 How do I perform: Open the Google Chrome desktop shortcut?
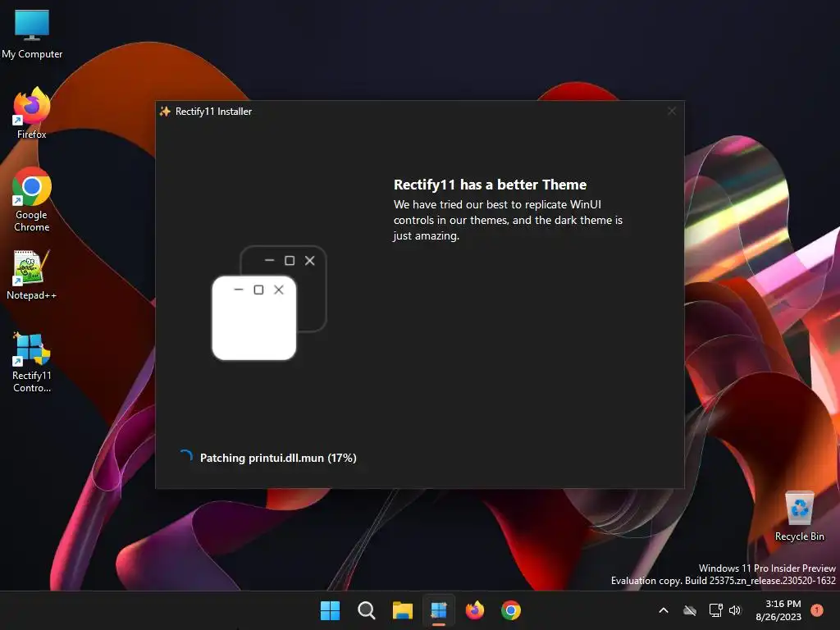pos(32,199)
